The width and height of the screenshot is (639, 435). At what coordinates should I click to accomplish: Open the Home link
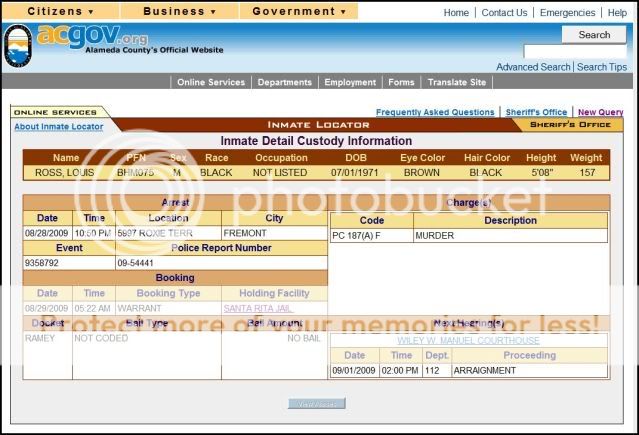[456, 13]
